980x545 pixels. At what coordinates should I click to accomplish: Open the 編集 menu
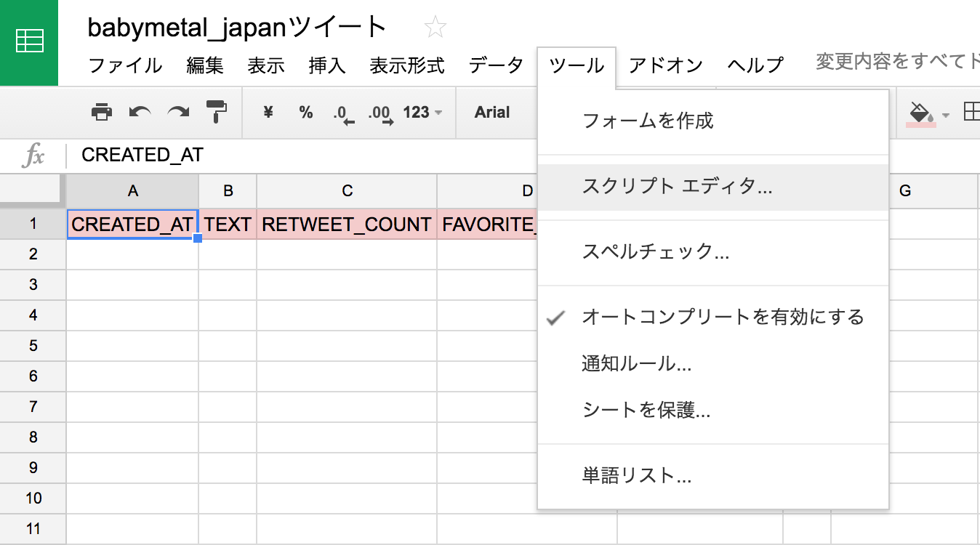205,65
